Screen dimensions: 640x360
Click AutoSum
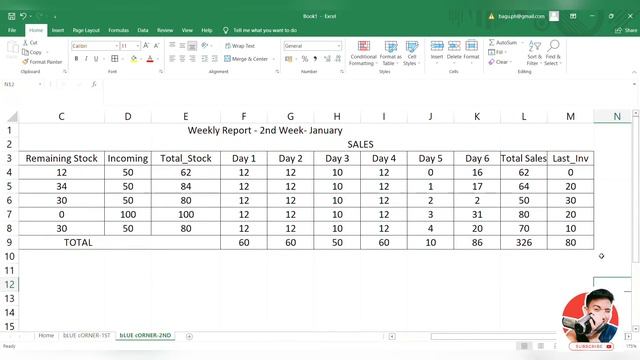503,42
